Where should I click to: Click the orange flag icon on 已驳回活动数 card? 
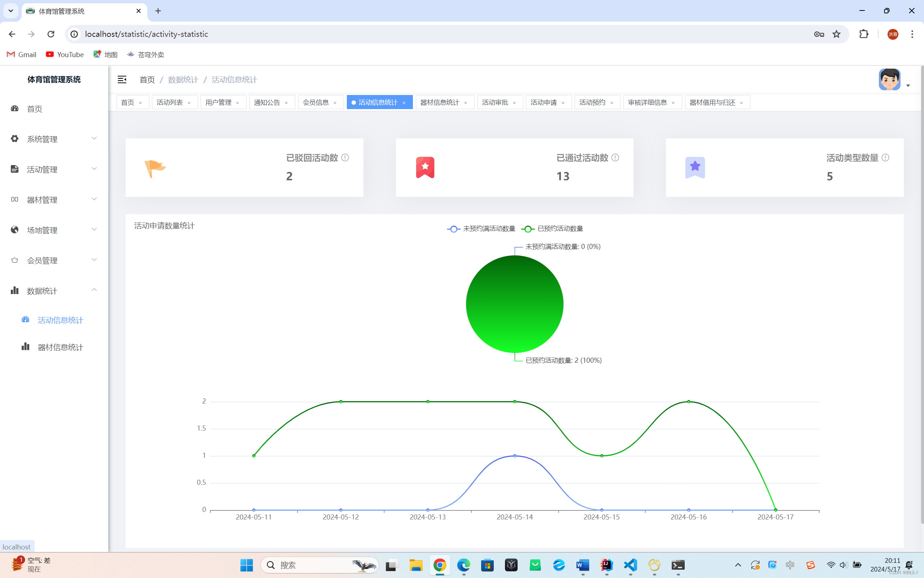(x=155, y=168)
